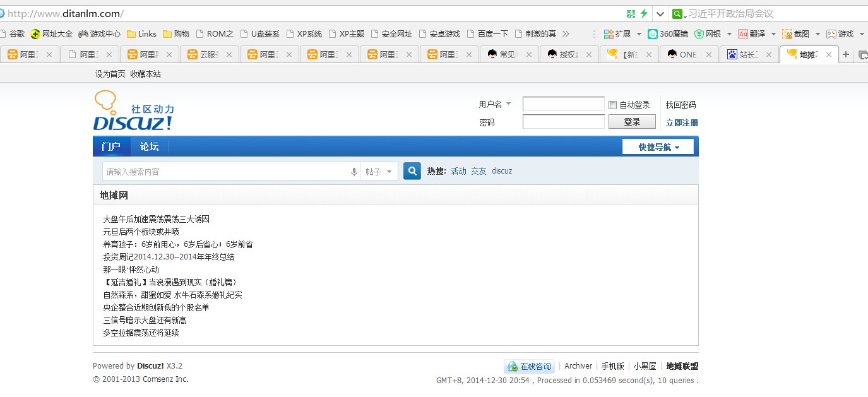The height and width of the screenshot is (397, 868).
Task: Open the search engine selector icon
Action: 679,14
